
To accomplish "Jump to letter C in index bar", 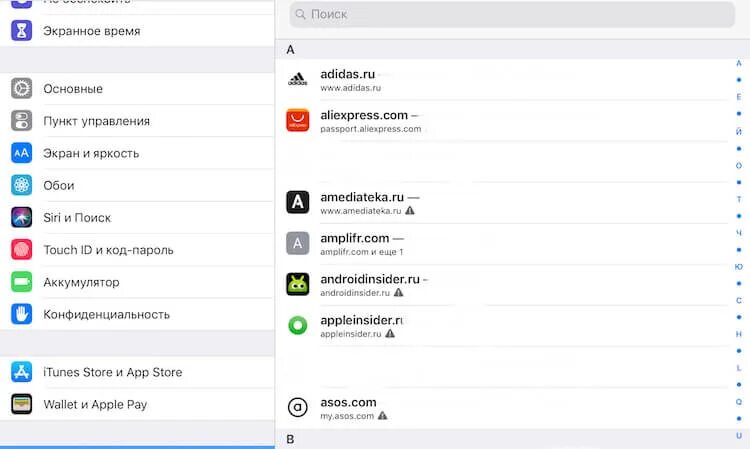I will tap(739, 300).
